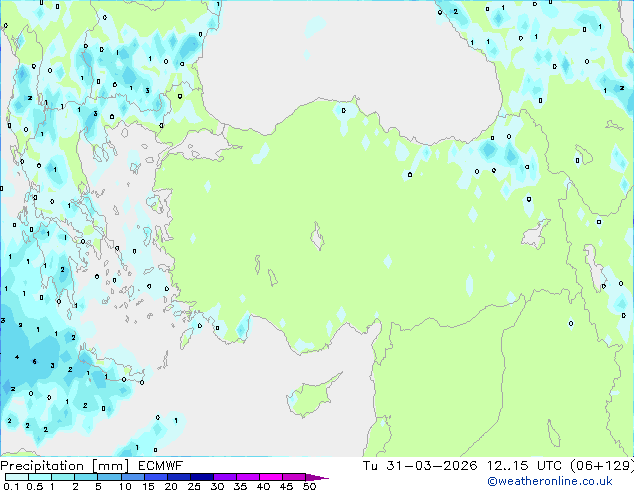Click the 0.5–1 mm legend color swatch
The image size is (634, 490).
pyautogui.click(x=40, y=477)
